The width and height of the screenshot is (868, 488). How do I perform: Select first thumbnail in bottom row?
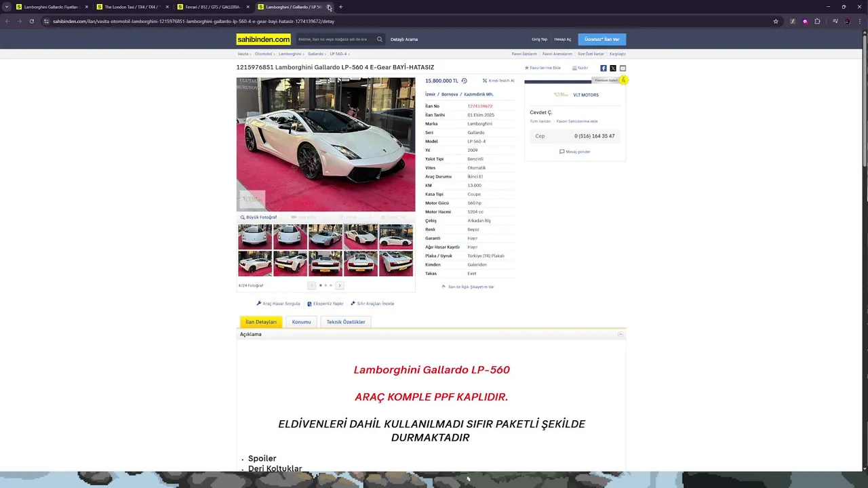click(255, 264)
